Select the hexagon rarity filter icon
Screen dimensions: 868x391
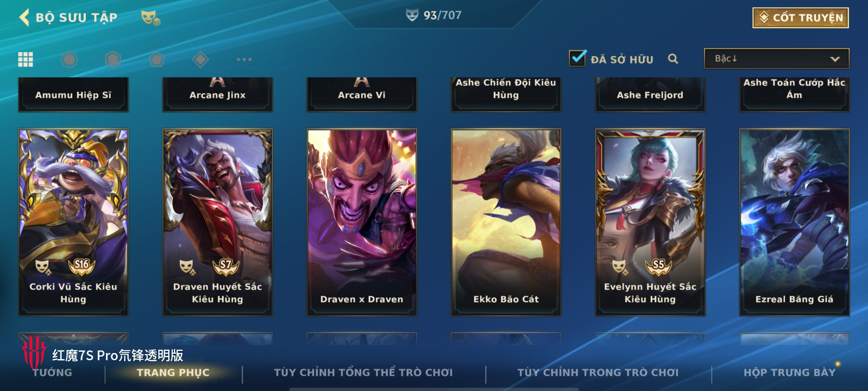click(x=113, y=59)
